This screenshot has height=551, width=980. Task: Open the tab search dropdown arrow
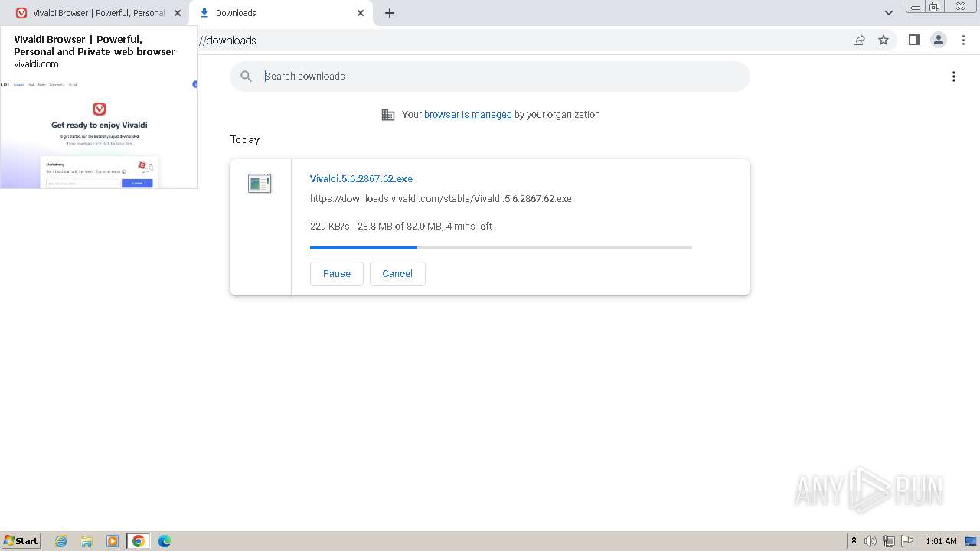click(889, 13)
